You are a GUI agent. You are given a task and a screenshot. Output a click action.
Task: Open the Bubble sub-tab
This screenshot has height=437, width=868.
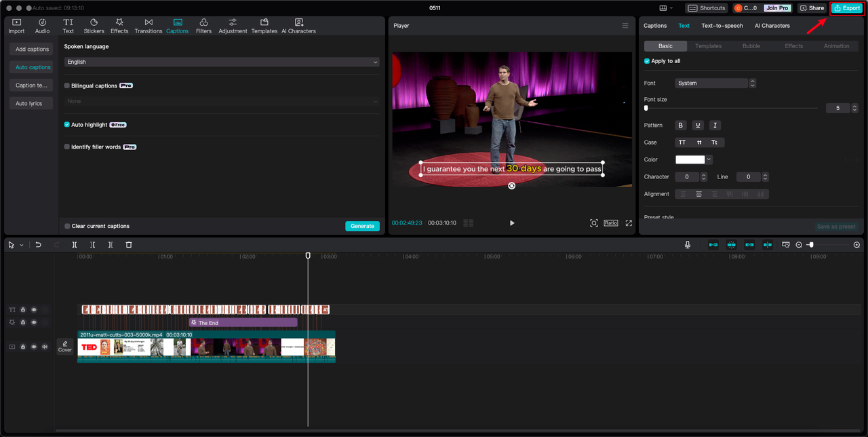(751, 46)
